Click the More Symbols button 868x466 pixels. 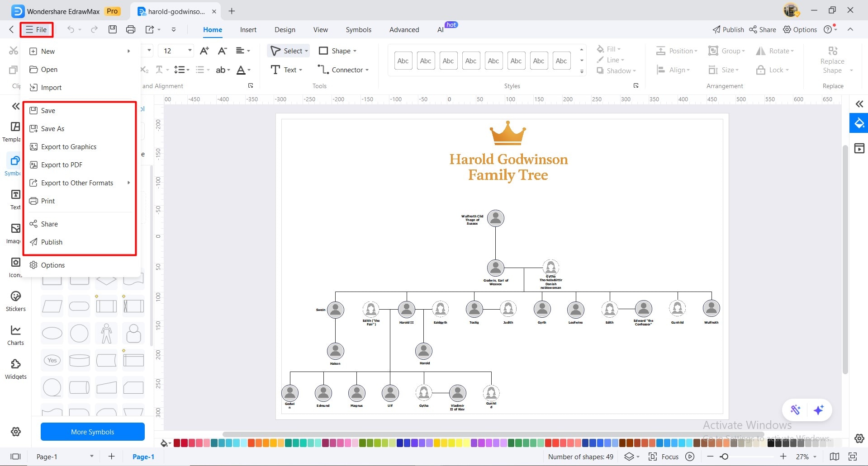point(92,432)
